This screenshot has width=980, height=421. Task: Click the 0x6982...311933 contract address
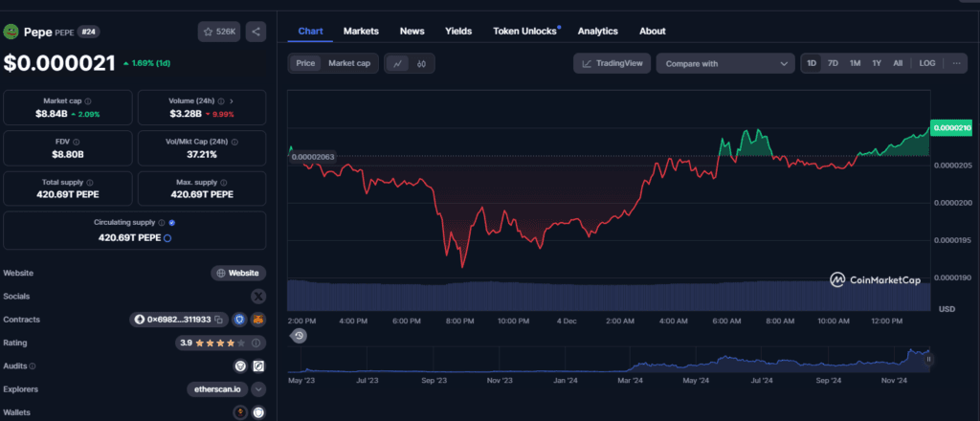(180, 320)
